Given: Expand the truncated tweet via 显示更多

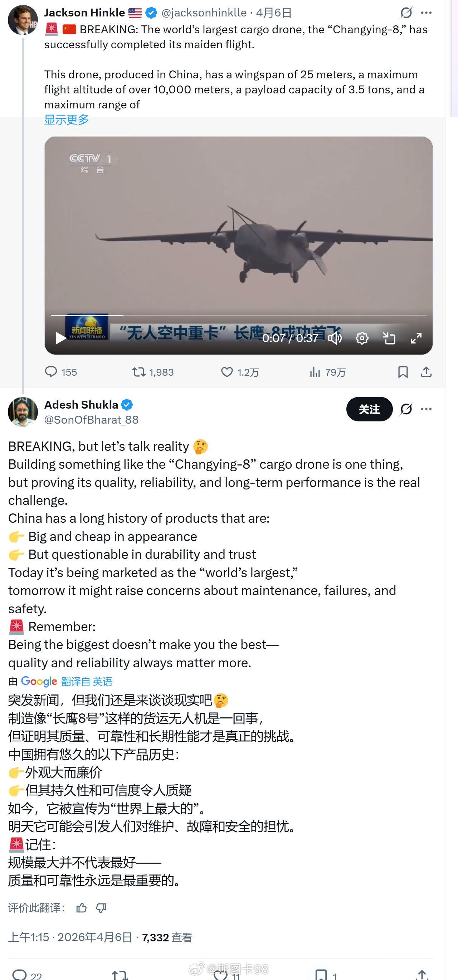Looking at the screenshot, I should pyautogui.click(x=66, y=119).
